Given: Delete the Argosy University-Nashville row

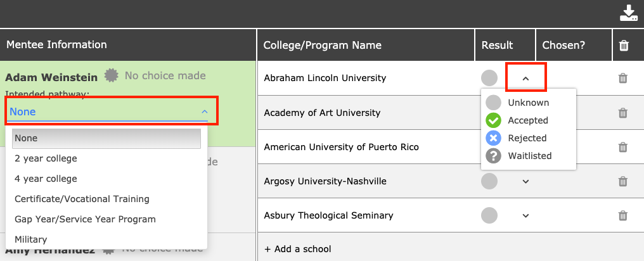Looking at the screenshot, I should pyautogui.click(x=623, y=181).
